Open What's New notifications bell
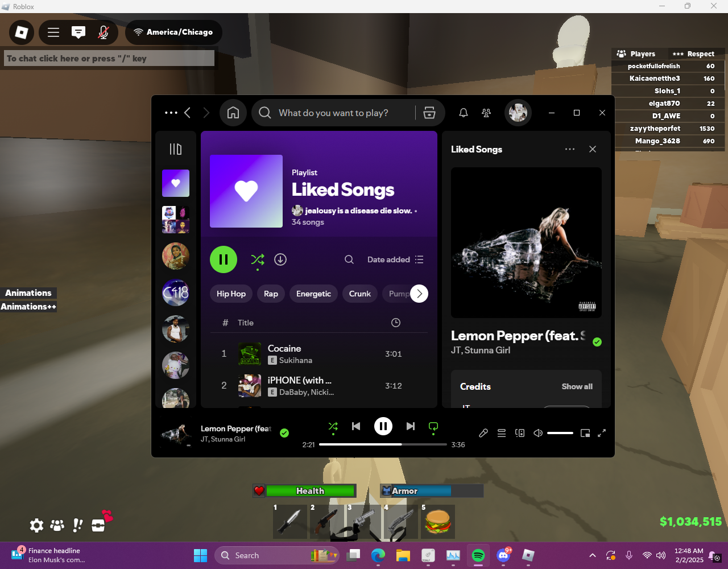728x569 pixels. tap(464, 113)
